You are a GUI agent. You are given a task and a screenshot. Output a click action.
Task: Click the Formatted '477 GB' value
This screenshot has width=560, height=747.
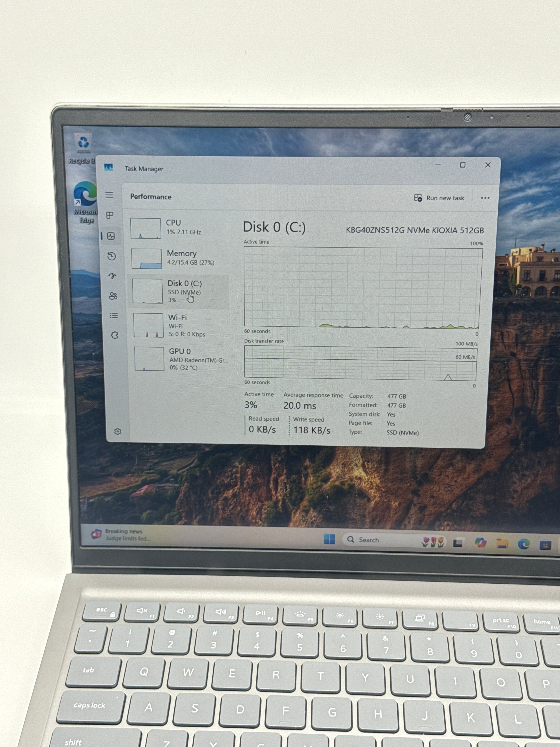(396, 405)
